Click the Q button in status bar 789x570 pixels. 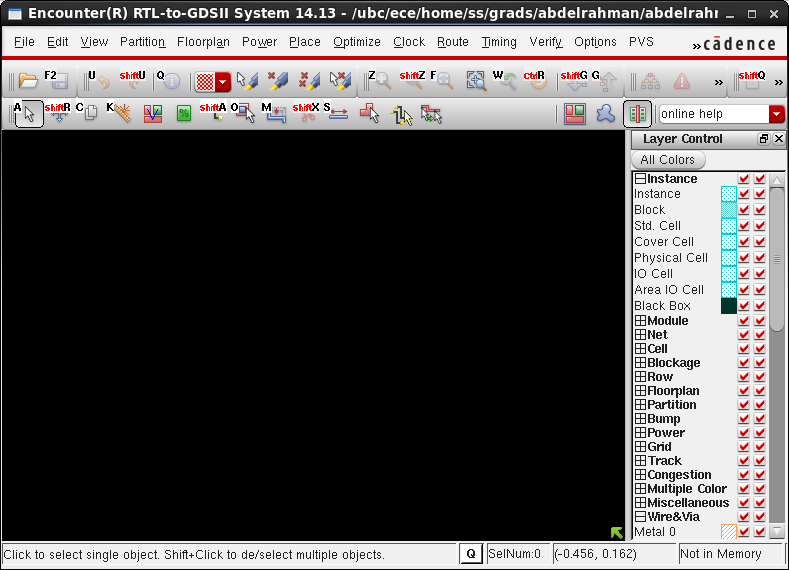click(471, 554)
